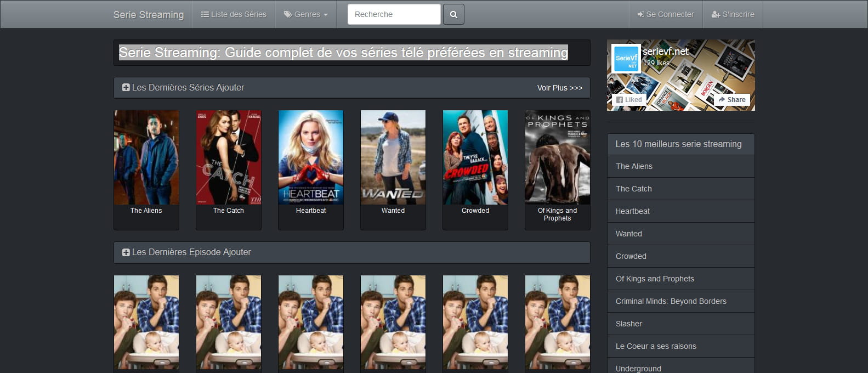Open The Aliens poster thumbnail
The height and width of the screenshot is (373, 868).
(x=146, y=157)
